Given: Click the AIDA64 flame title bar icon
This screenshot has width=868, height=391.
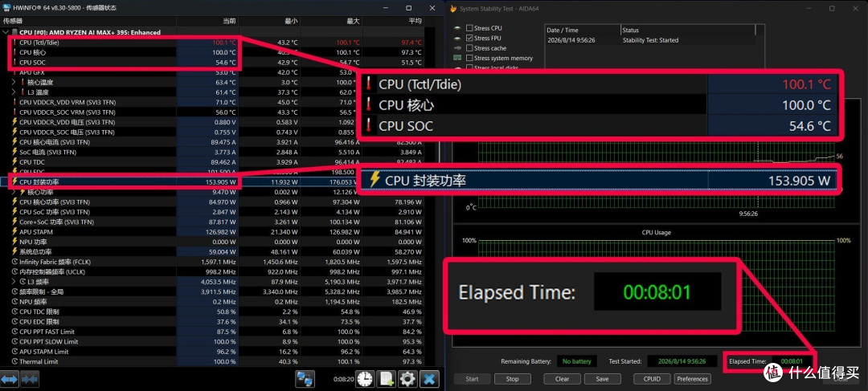Looking at the screenshot, I should point(453,8).
